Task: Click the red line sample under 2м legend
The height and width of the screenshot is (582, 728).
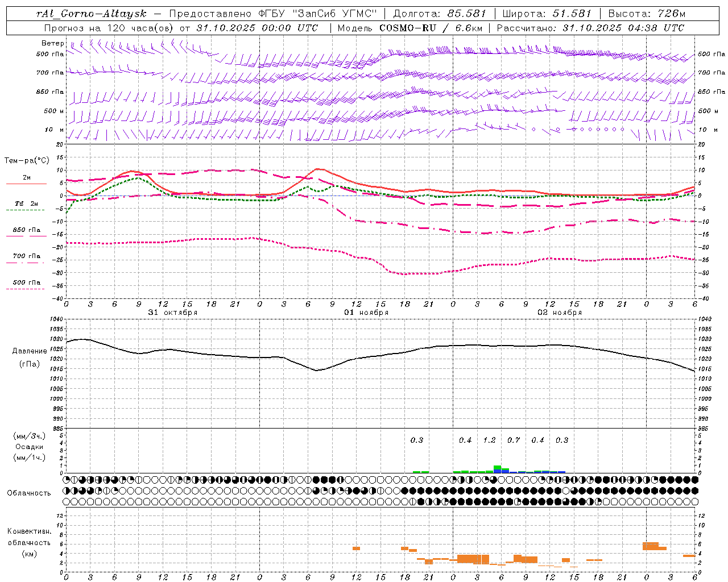Action: point(26,184)
